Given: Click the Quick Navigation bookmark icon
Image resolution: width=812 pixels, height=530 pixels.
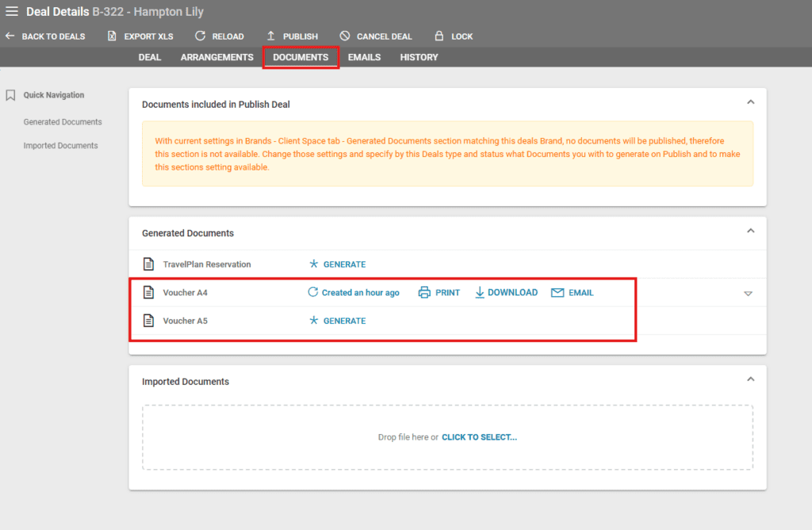Looking at the screenshot, I should pyautogui.click(x=11, y=95).
